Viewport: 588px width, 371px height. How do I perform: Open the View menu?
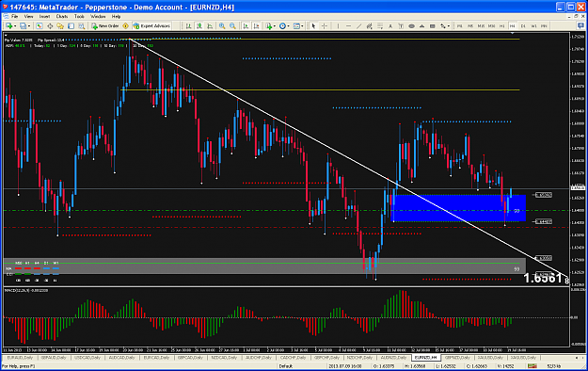[28, 17]
